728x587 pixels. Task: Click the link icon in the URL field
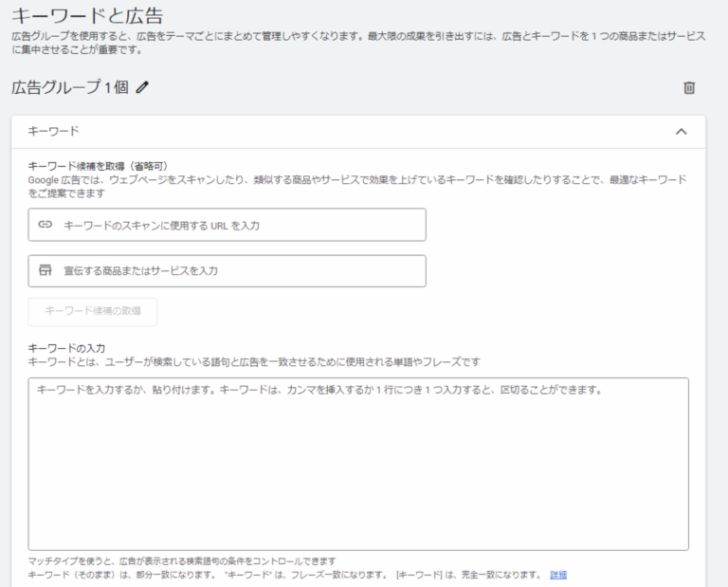pyautogui.click(x=45, y=225)
